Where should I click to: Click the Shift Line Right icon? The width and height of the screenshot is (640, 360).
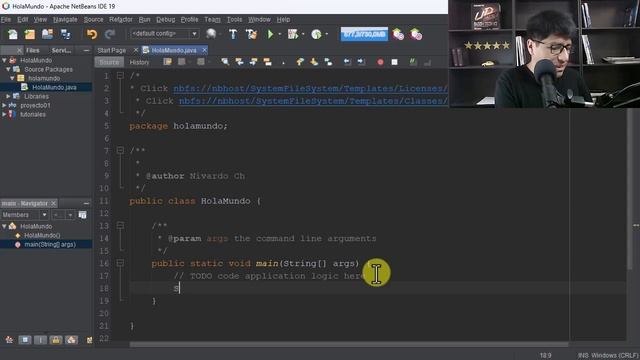tap(361, 62)
